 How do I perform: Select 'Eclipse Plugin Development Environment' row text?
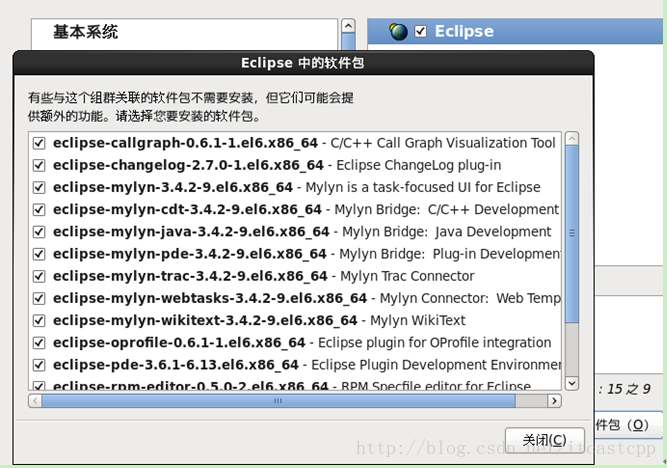click(x=436, y=365)
